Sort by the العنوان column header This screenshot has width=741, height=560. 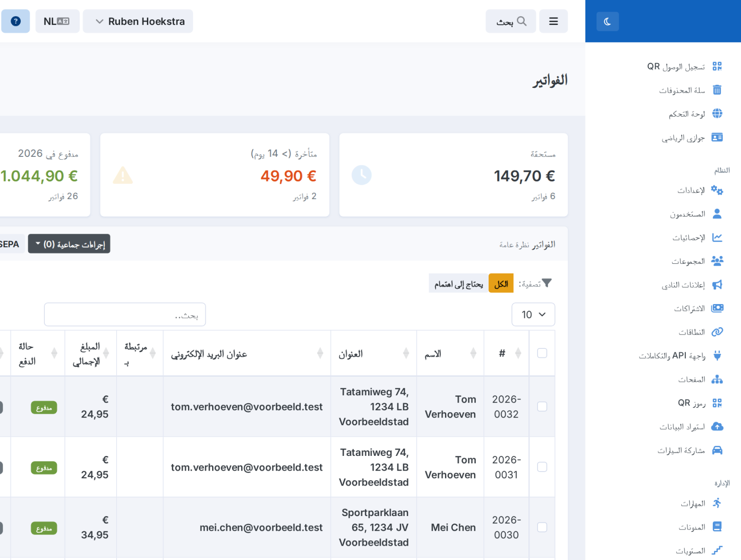click(x=374, y=353)
